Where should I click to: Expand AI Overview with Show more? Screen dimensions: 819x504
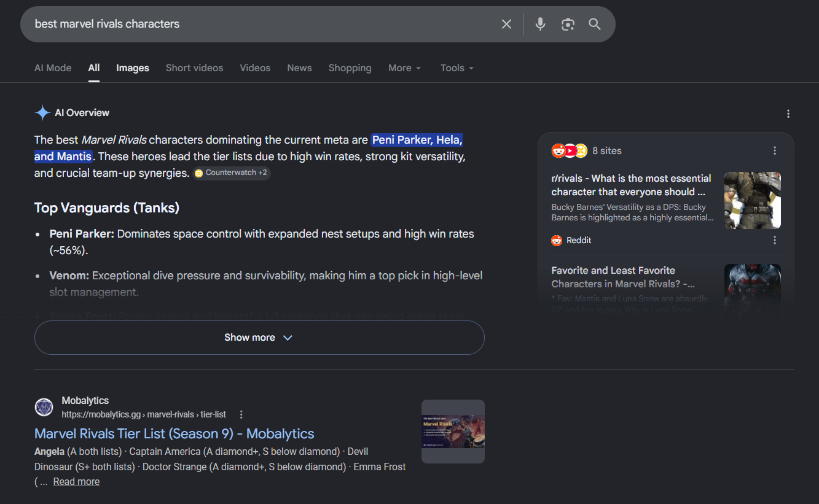(x=259, y=338)
